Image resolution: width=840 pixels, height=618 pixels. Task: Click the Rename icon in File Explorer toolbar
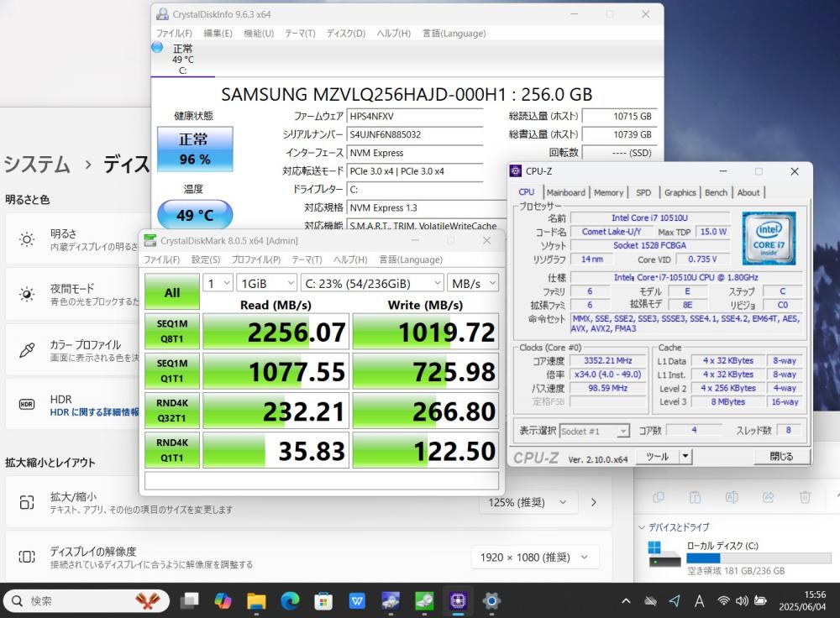tap(732, 497)
